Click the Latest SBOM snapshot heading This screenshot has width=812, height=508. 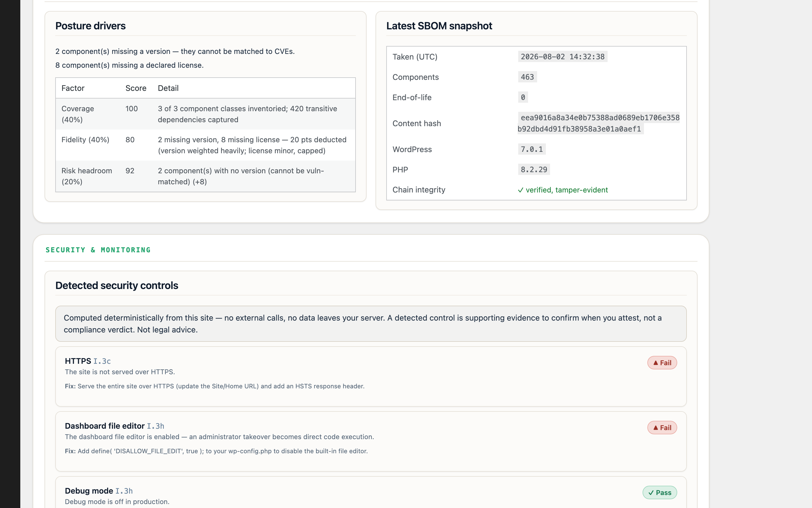(439, 26)
